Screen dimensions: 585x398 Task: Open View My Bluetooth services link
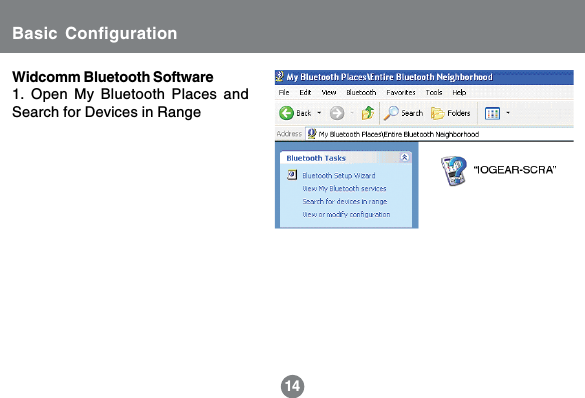[344, 188]
